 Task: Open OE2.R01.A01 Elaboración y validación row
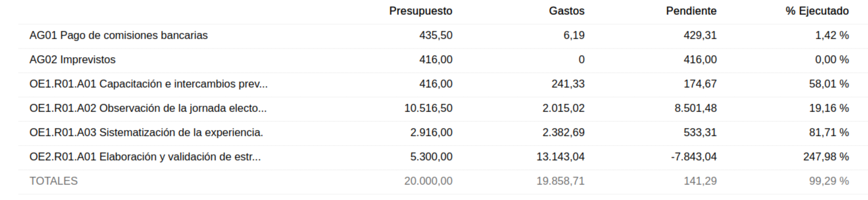click(443, 158)
